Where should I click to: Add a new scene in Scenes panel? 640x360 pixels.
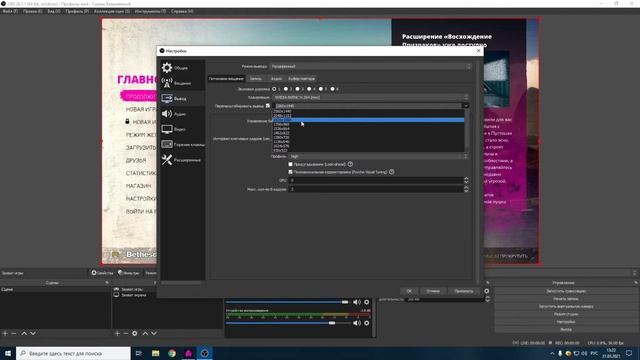(5, 333)
